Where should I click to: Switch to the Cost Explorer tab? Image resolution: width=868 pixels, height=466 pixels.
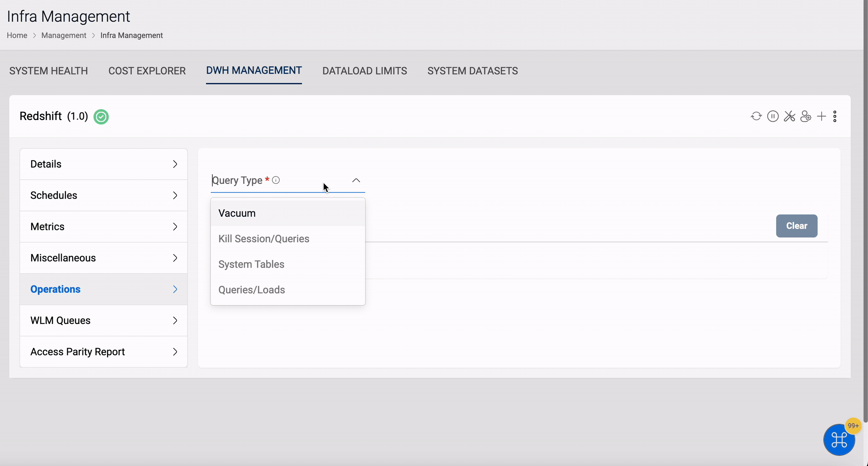pos(147,71)
